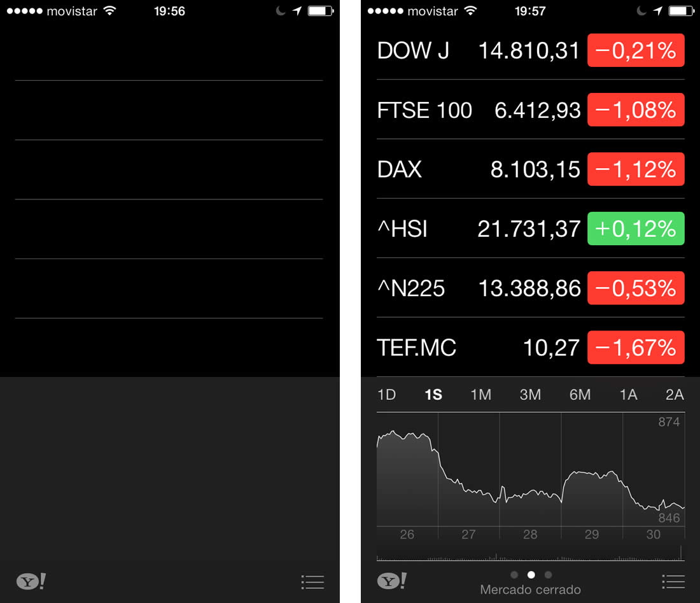700x603 pixels.
Task: Select the 1M chart range
Action: (480, 395)
